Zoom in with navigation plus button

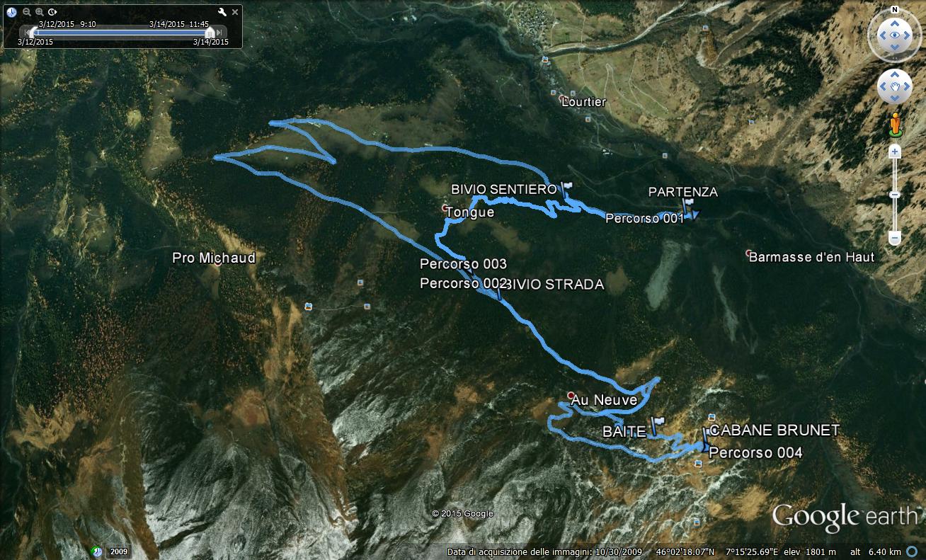[x=895, y=152]
